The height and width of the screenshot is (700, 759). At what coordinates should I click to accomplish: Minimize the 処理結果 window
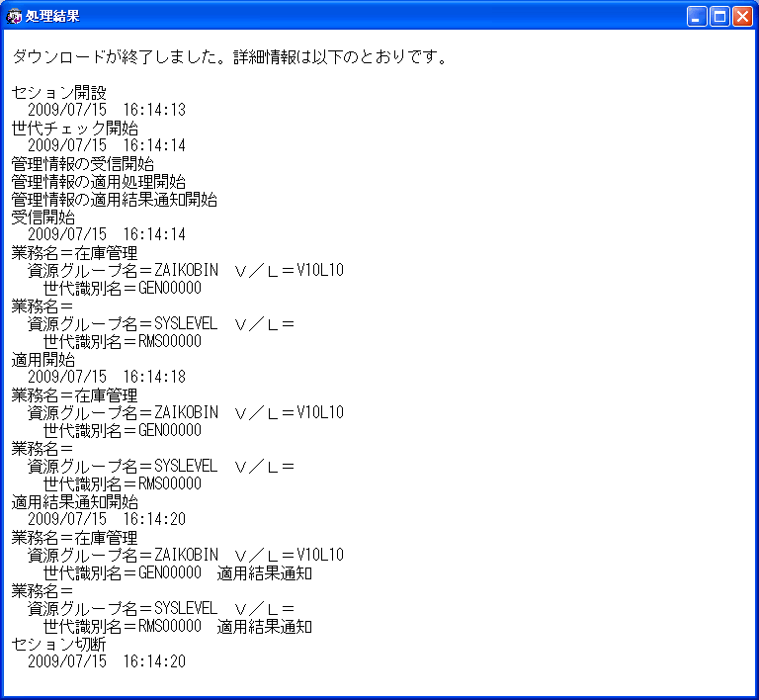click(x=697, y=17)
